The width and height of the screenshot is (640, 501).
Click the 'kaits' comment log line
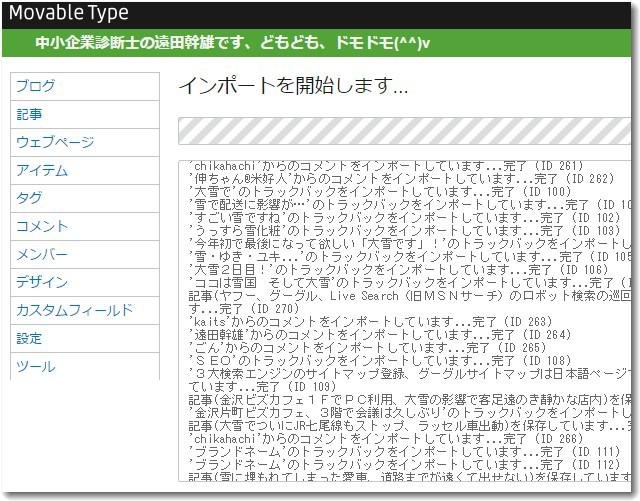point(371,322)
